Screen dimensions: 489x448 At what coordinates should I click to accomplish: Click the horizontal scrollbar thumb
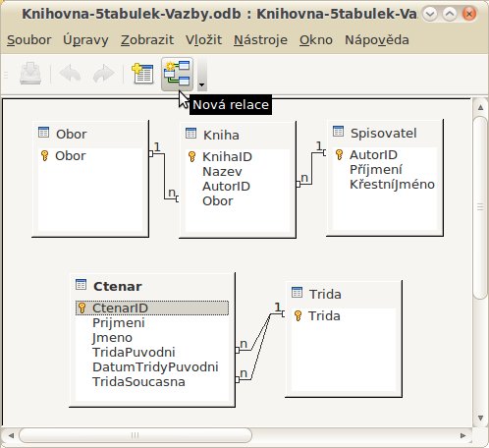pos(136,435)
